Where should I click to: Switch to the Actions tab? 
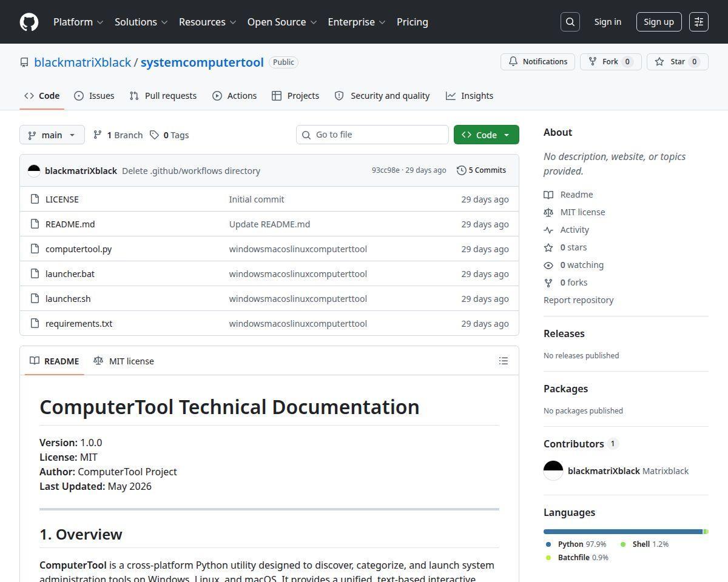(235, 96)
